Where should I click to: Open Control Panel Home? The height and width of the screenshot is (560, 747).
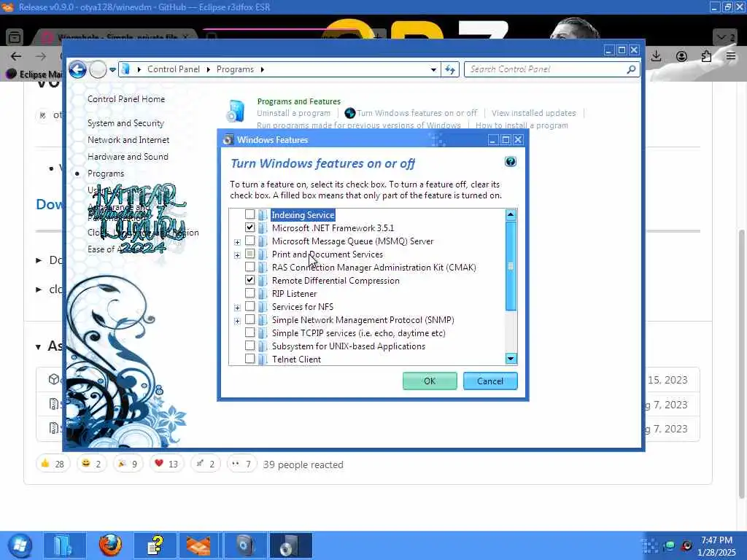(126, 99)
